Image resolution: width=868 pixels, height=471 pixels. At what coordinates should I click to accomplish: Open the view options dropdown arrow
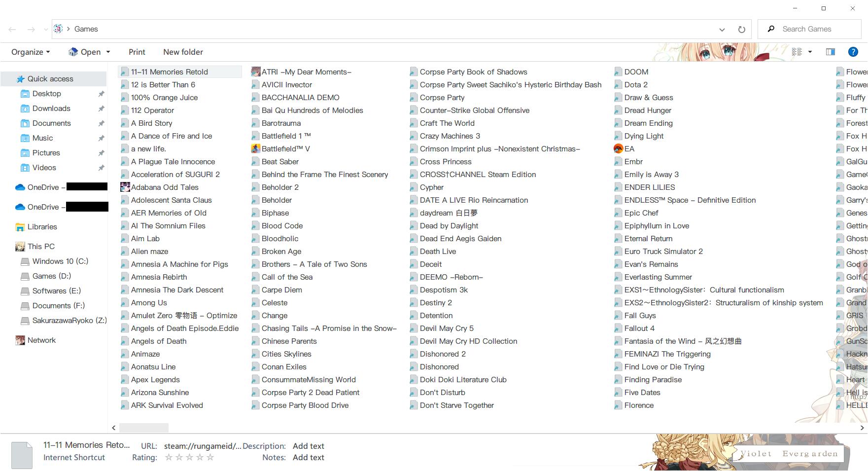(x=810, y=52)
